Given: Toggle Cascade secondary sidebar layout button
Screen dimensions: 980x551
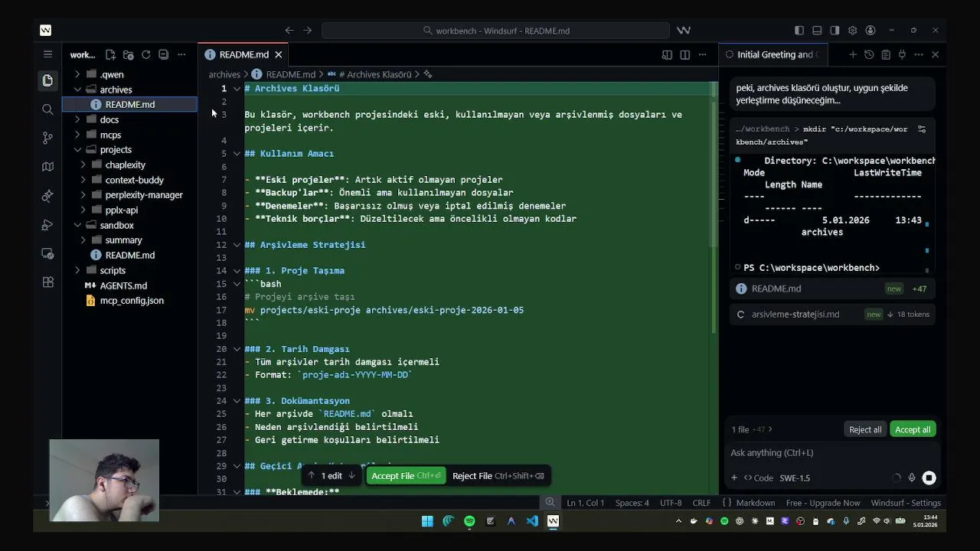Looking at the screenshot, I should point(835,31).
